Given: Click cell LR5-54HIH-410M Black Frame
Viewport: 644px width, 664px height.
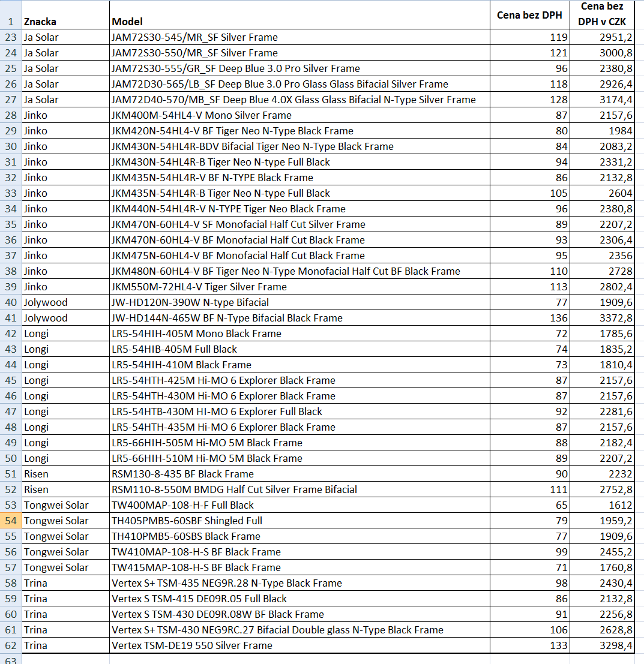Looking at the screenshot, I should point(299,365).
